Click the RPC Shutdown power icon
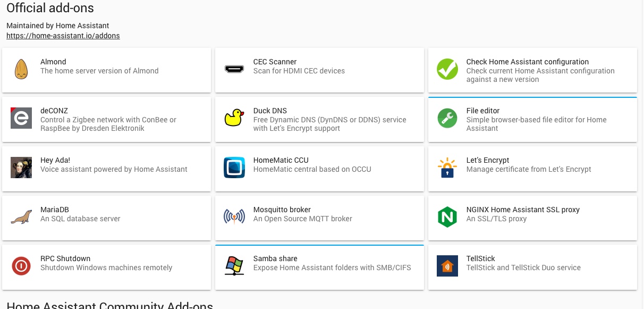Screen dimensions: 644x309 [x=21, y=266]
